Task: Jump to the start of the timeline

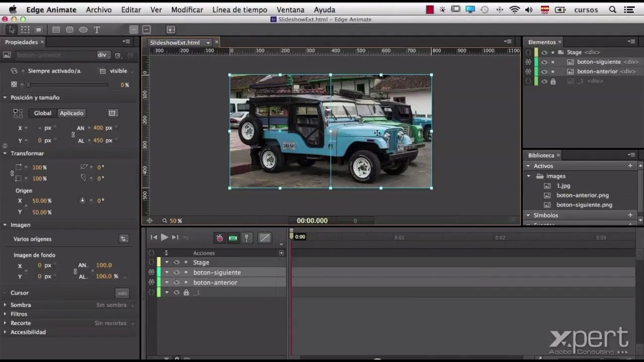Action: pos(154,237)
